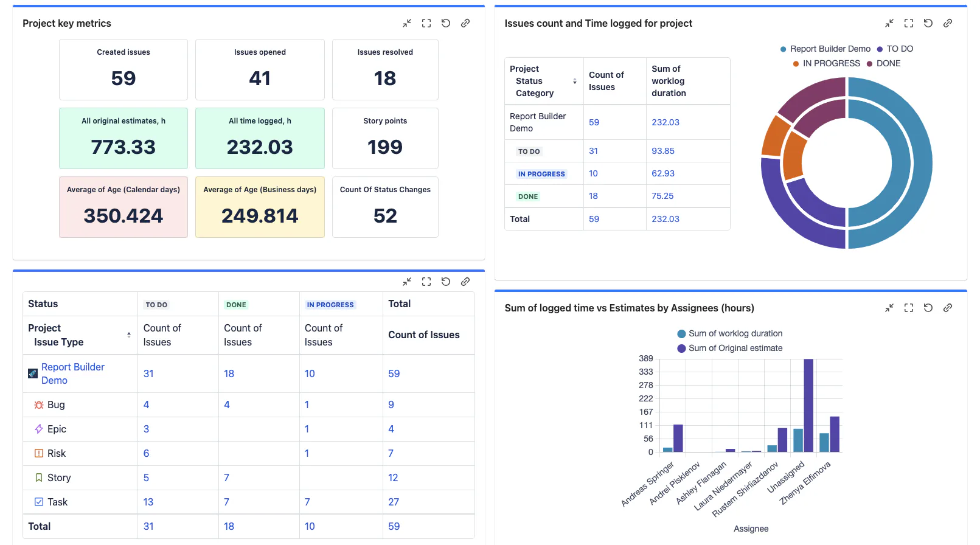Open Report Builder Demo project link
The width and height of the screenshot is (980, 545).
(x=73, y=373)
